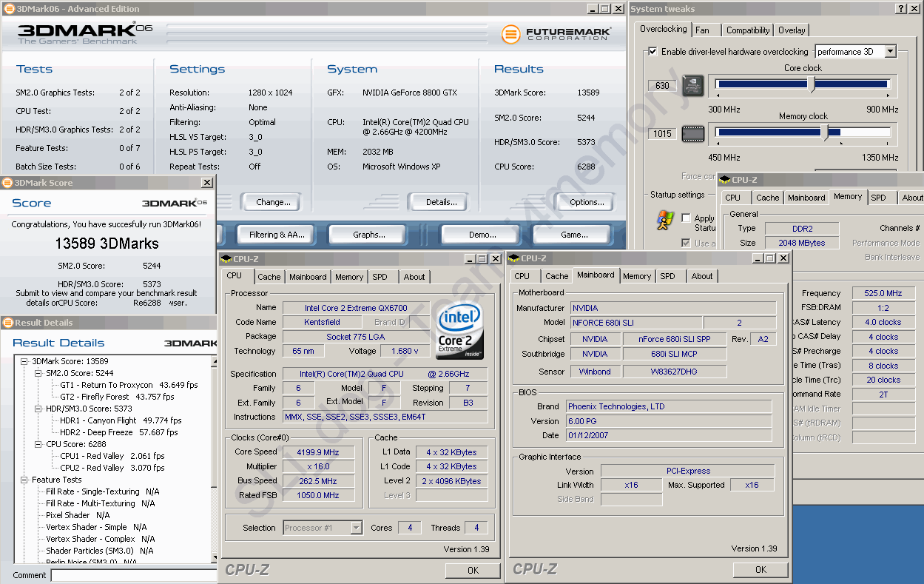This screenshot has width=924, height=584.
Task: Select GT1 - Return To Proxycon result row
Action: click(x=129, y=385)
